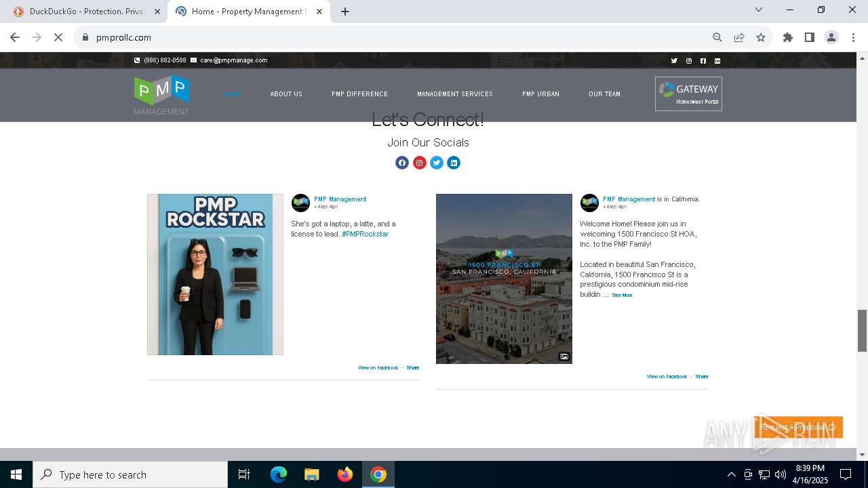This screenshot has width=868, height=488.
Task: Open the volume control in system tray
Action: (x=780, y=474)
